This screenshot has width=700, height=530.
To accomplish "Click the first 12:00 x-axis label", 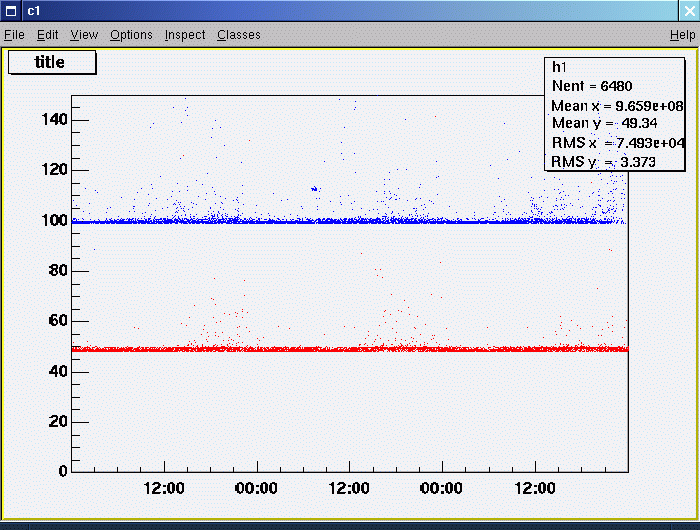I will tap(164, 488).
